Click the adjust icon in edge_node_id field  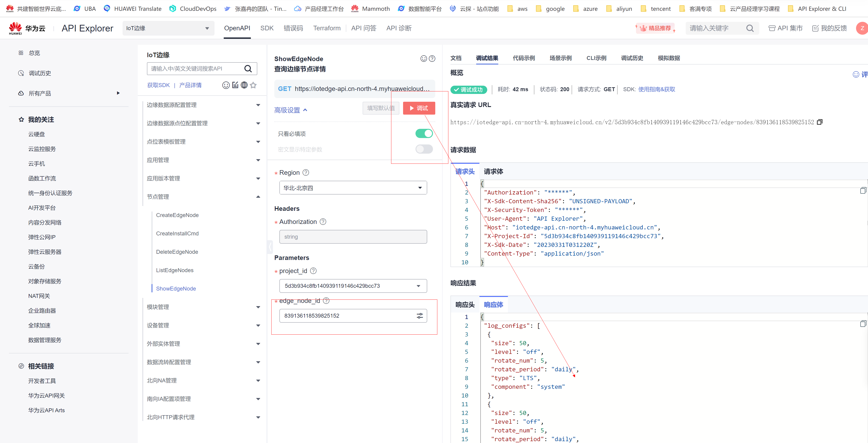click(419, 316)
